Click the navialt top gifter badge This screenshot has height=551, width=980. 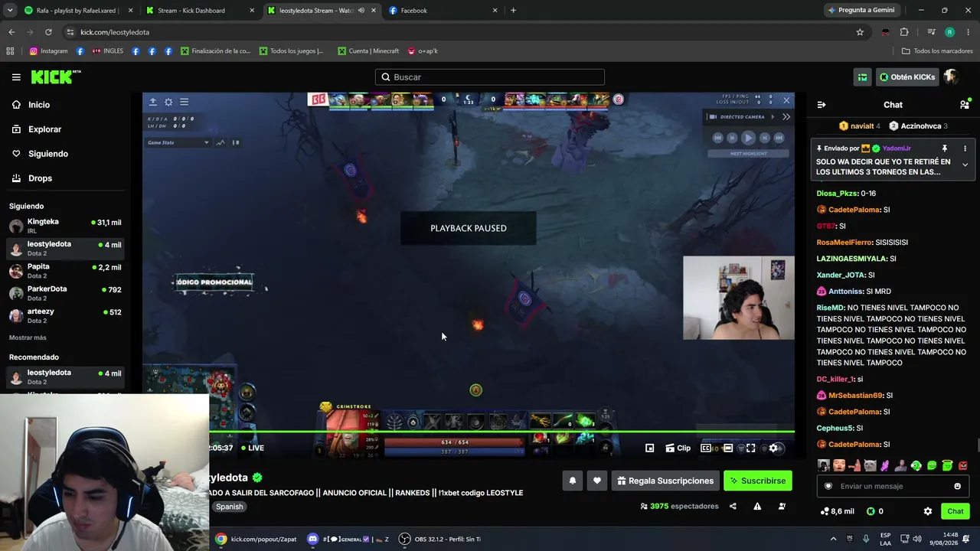click(x=859, y=126)
